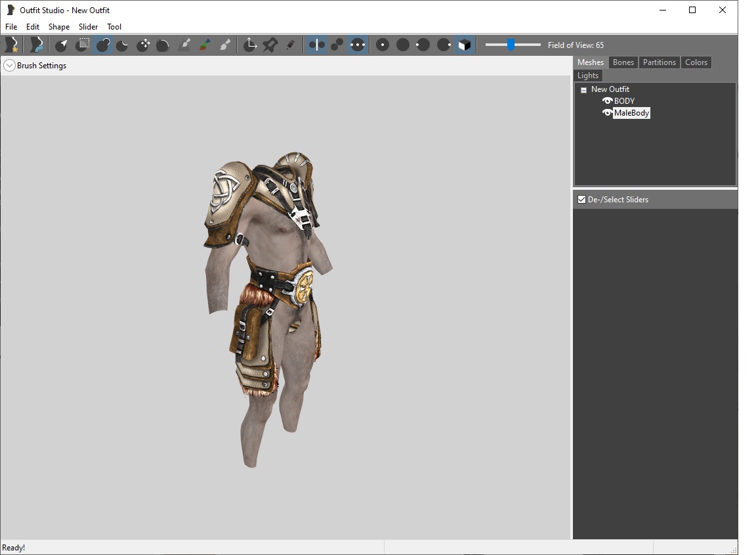Adjust the Field of View slider handle
This screenshot has height=555, width=756.
pos(511,45)
